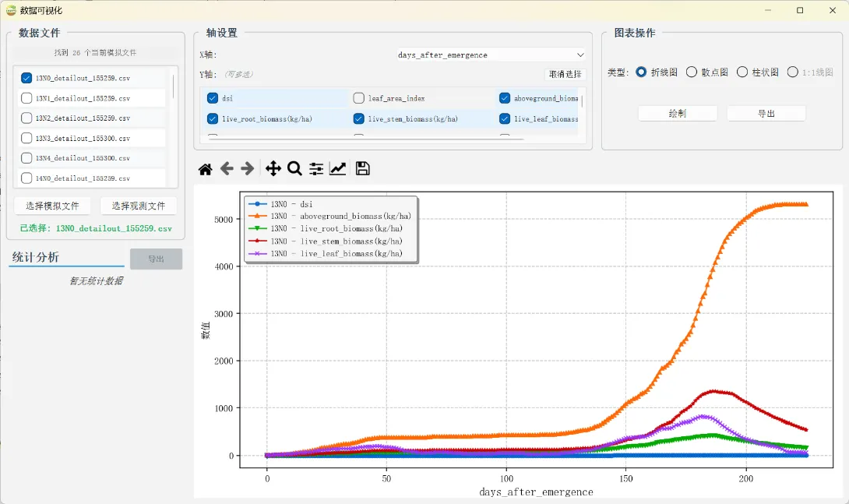Click 选择观测文件 button

138,206
